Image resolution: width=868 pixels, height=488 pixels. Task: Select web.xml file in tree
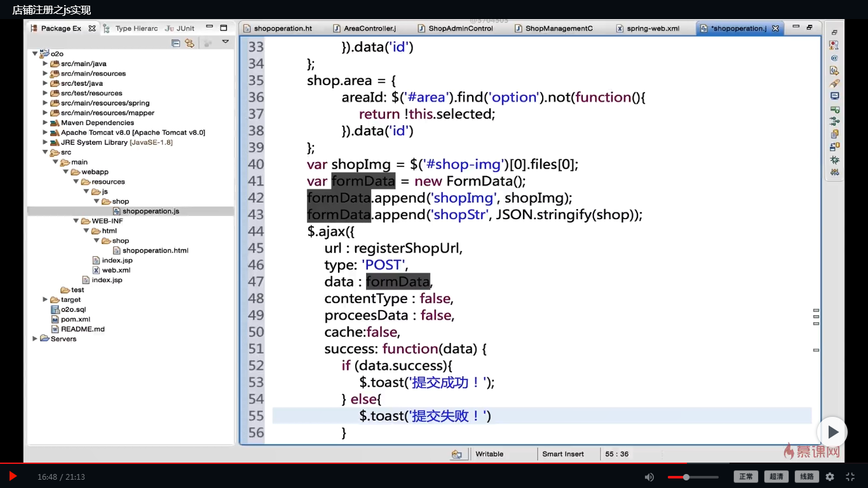click(116, 270)
